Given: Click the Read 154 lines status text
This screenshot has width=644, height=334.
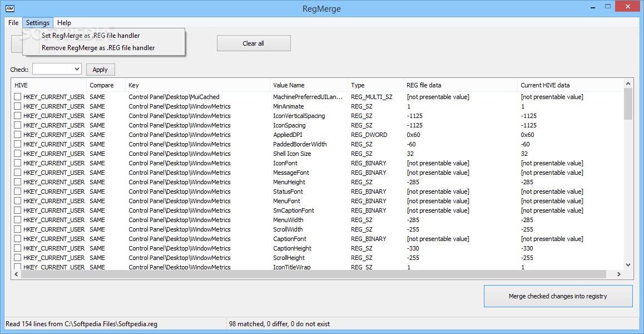Looking at the screenshot, I should 81,324.
